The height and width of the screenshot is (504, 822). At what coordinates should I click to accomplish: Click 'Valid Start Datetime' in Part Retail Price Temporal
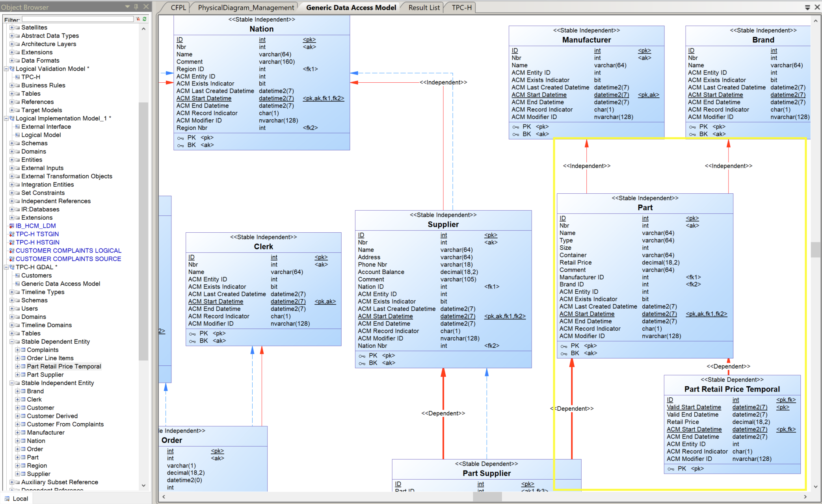coord(694,407)
